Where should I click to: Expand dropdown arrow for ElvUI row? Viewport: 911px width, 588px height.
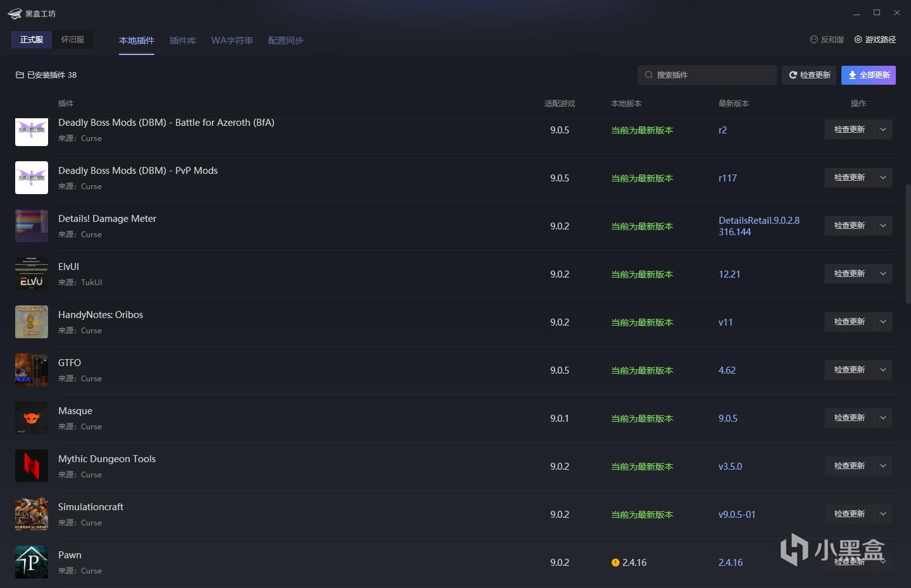coord(883,274)
